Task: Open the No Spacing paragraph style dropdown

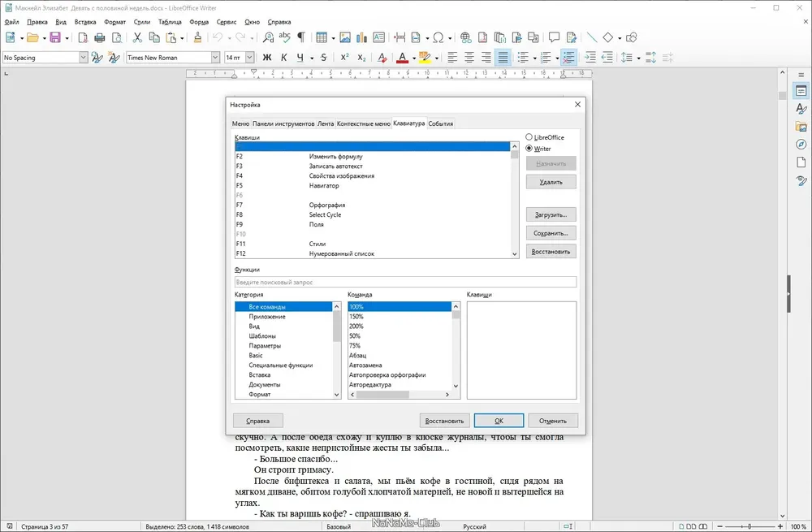Action: point(84,58)
